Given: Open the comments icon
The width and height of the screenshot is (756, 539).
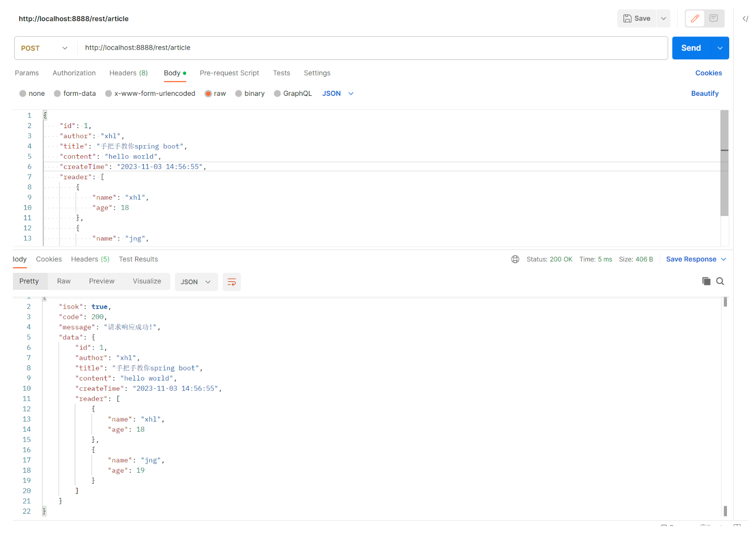Looking at the screenshot, I should click(x=714, y=18).
